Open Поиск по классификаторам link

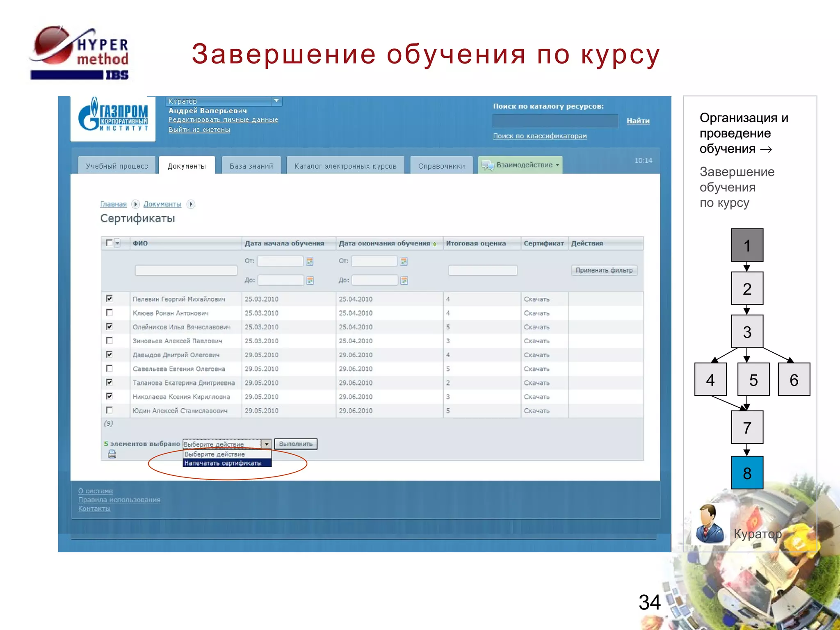click(540, 136)
